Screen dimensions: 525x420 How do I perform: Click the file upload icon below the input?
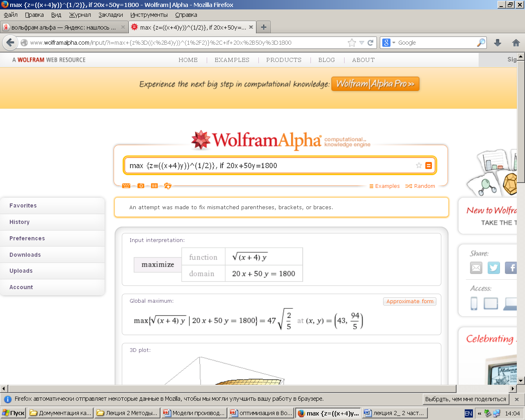pyautogui.click(x=167, y=186)
